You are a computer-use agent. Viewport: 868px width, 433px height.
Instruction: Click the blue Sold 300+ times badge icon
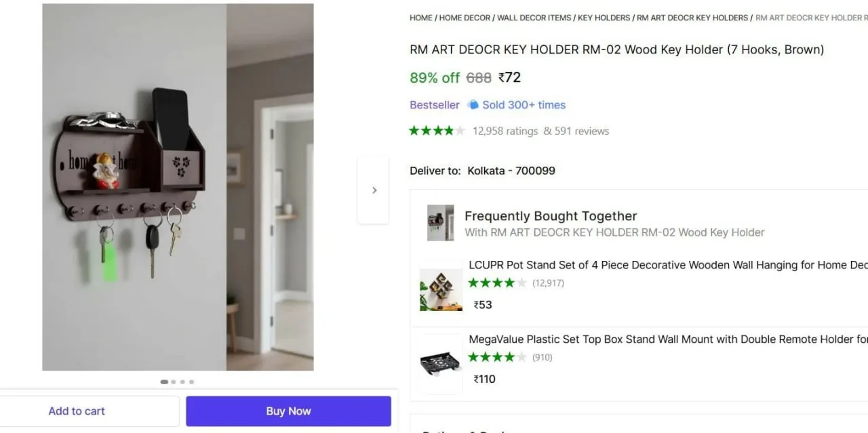473,105
